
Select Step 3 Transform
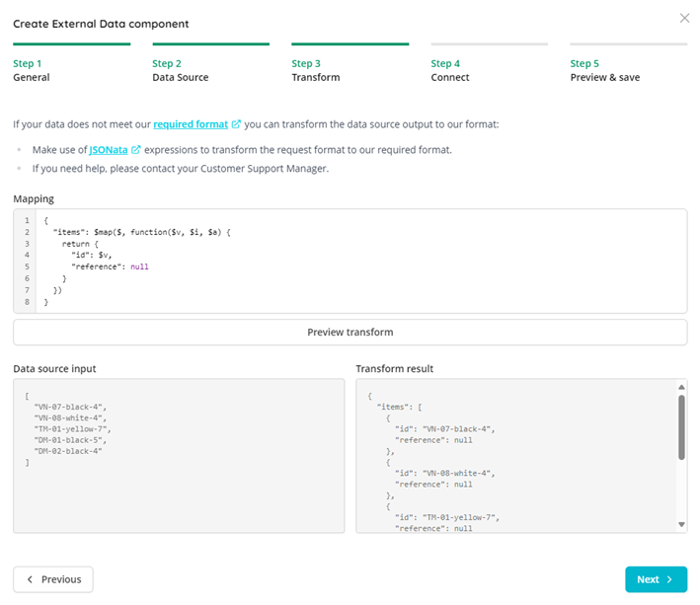pyautogui.click(x=316, y=70)
